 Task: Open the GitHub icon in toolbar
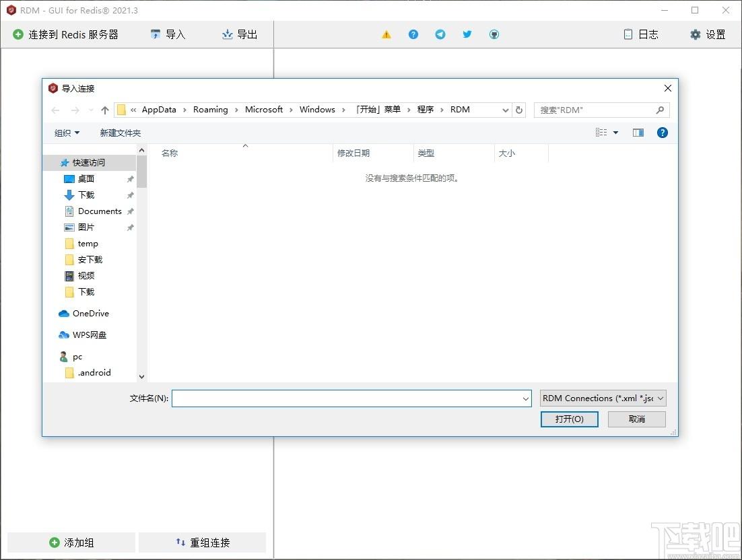click(494, 34)
